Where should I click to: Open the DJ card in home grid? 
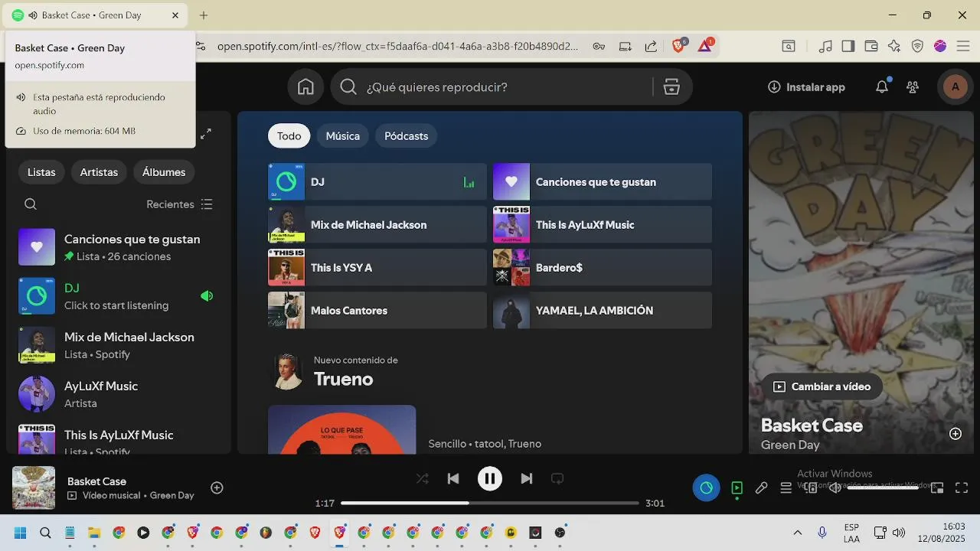tap(377, 182)
